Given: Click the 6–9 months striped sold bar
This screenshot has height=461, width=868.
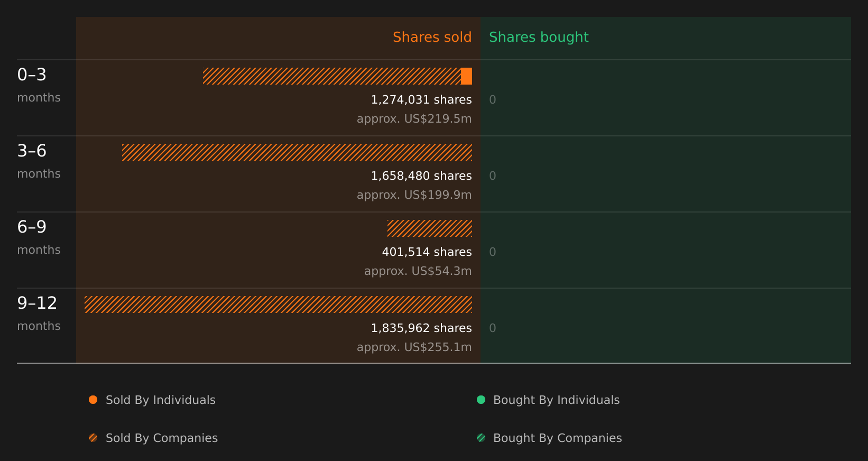Looking at the screenshot, I should coord(430,228).
